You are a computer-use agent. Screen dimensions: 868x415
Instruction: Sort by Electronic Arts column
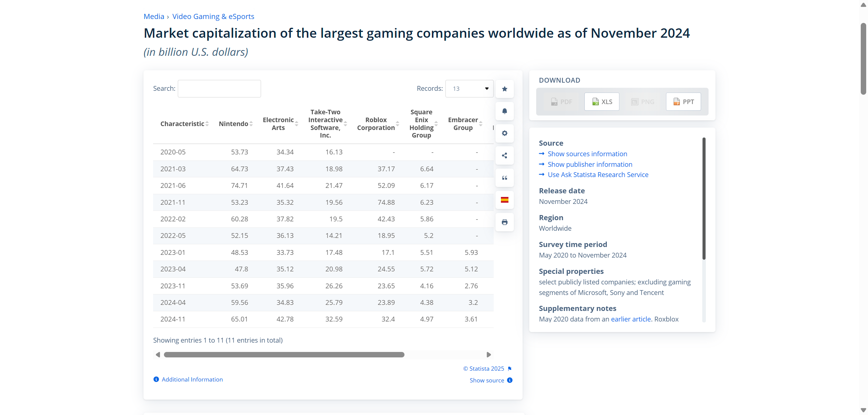point(297,124)
